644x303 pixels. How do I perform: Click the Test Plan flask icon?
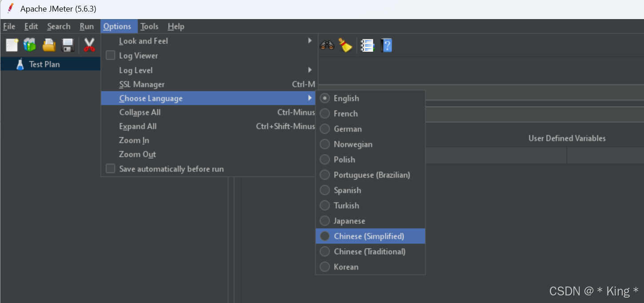[20, 64]
